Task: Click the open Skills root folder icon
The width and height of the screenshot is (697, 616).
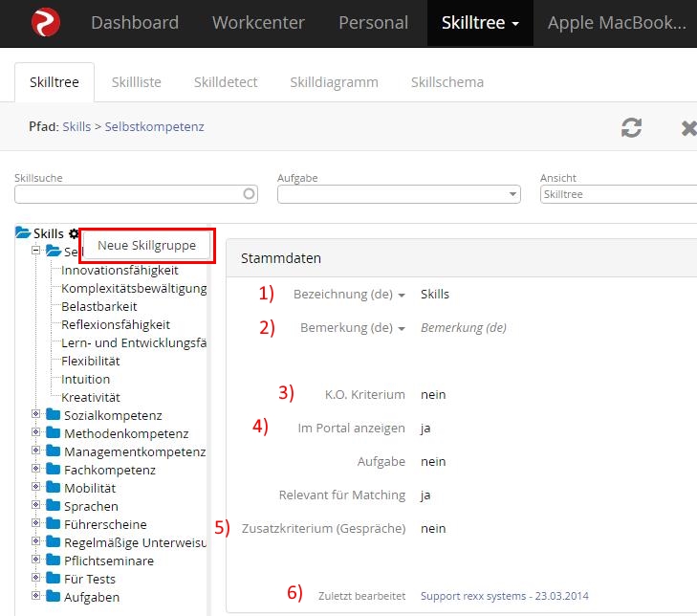Action: [x=23, y=232]
